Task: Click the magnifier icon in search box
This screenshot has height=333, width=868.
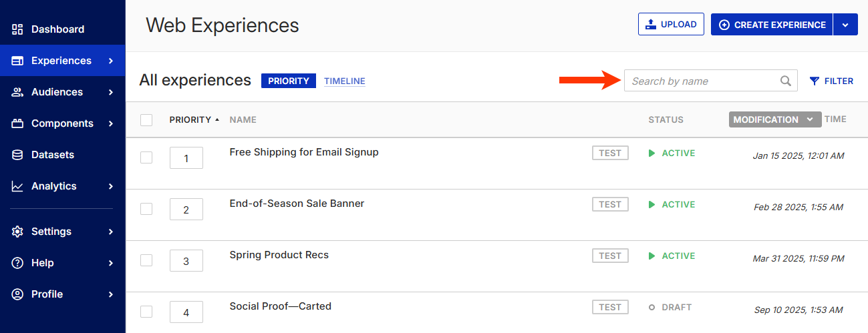Action: coord(786,81)
